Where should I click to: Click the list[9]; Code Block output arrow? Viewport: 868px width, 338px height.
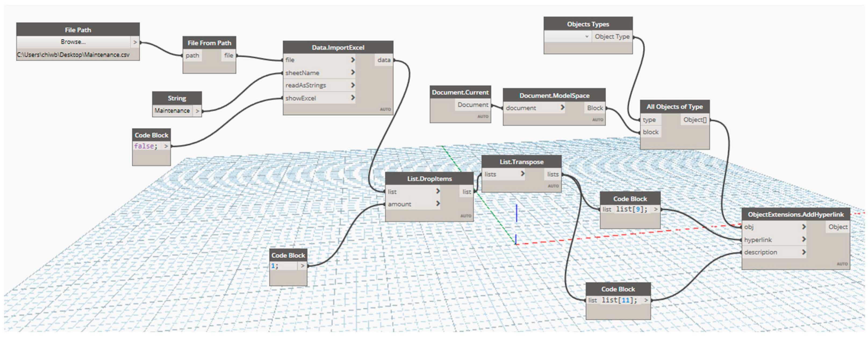655,209
